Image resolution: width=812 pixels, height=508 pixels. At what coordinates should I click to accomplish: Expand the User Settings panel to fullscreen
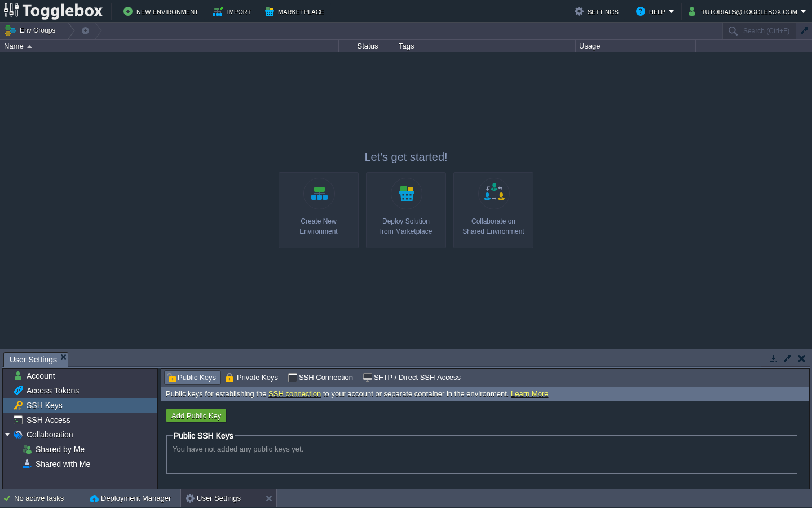click(787, 359)
